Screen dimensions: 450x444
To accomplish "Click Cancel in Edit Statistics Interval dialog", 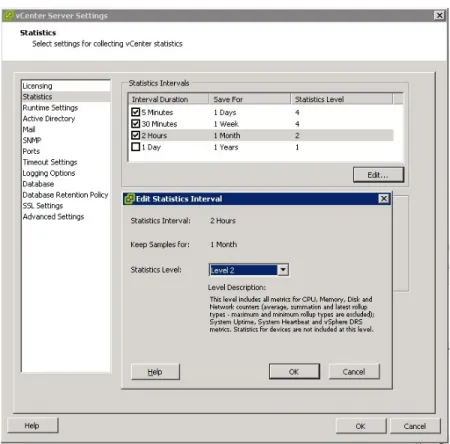I will (354, 372).
